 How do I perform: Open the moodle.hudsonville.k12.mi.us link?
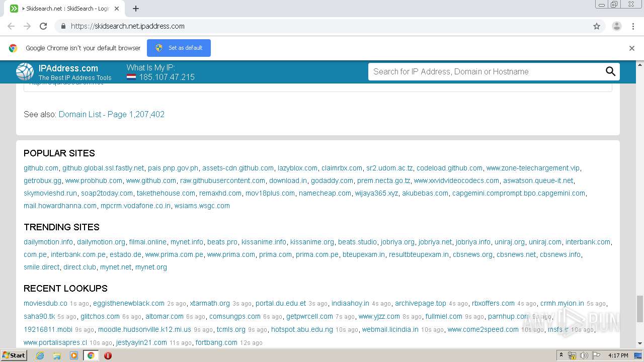coord(144,329)
